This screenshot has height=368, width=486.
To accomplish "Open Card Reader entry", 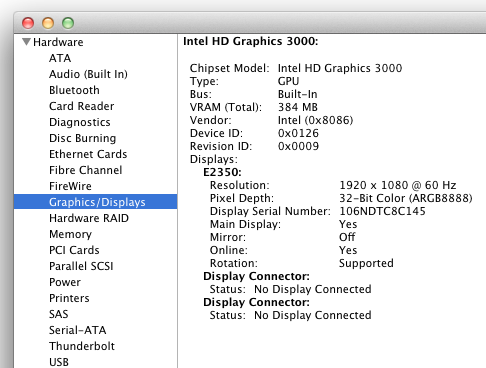I will point(82,106).
